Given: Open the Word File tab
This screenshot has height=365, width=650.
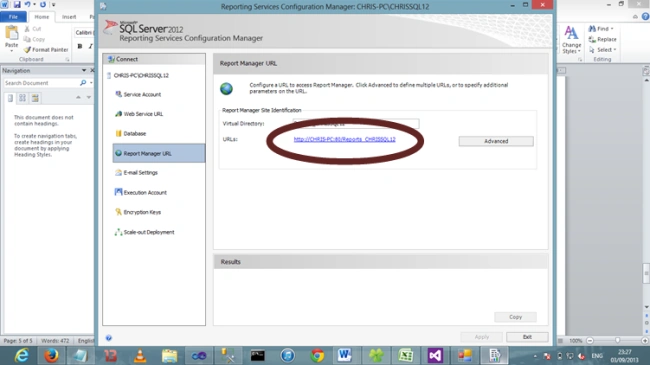Looking at the screenshot, I should [13, 17].
